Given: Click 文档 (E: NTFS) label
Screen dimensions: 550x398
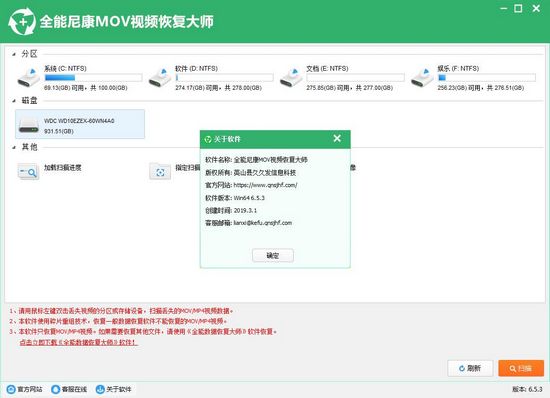Looking at the screenshot, I should (327, 69).
